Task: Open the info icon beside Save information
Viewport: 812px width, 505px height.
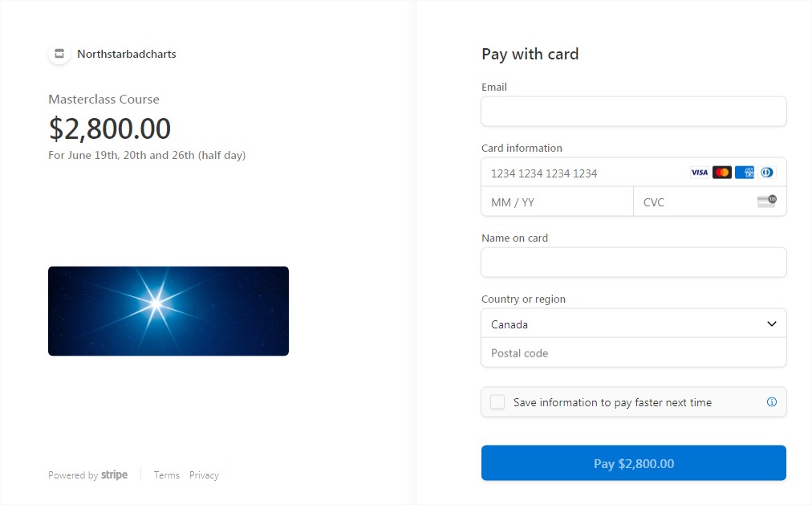Action: [772, 402]
